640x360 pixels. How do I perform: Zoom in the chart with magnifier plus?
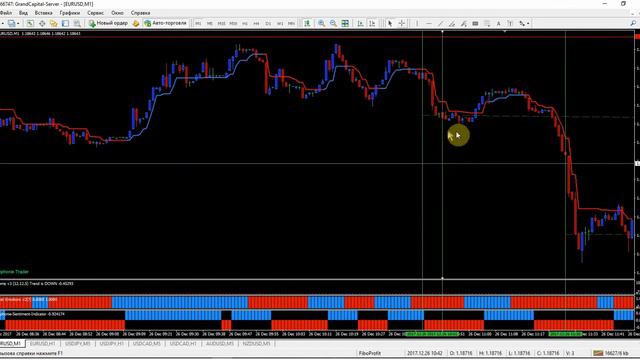coord(322,24)
